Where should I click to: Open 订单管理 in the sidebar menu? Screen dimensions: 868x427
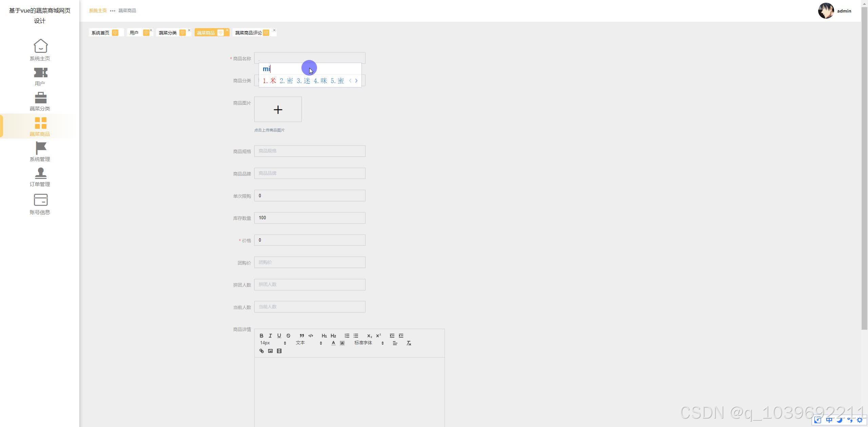(x=40, y=177)
